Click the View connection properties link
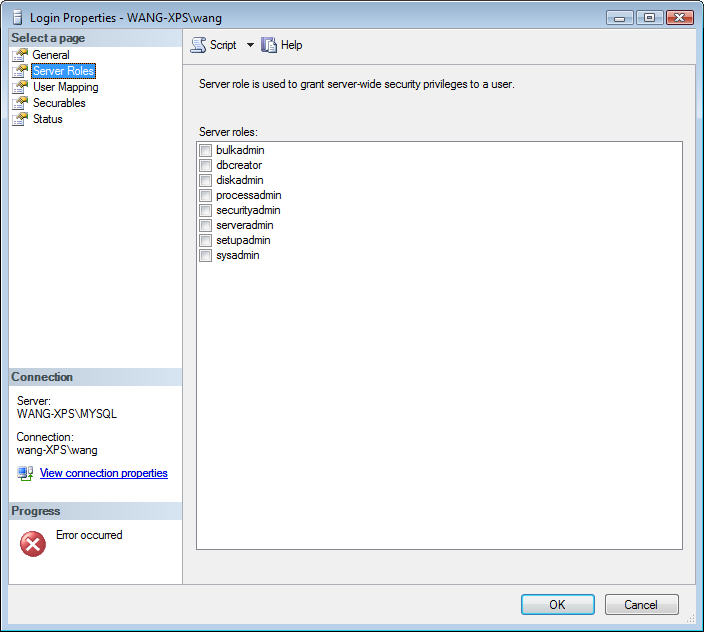The height and width of the screenshot is (632, 704). 104,473
